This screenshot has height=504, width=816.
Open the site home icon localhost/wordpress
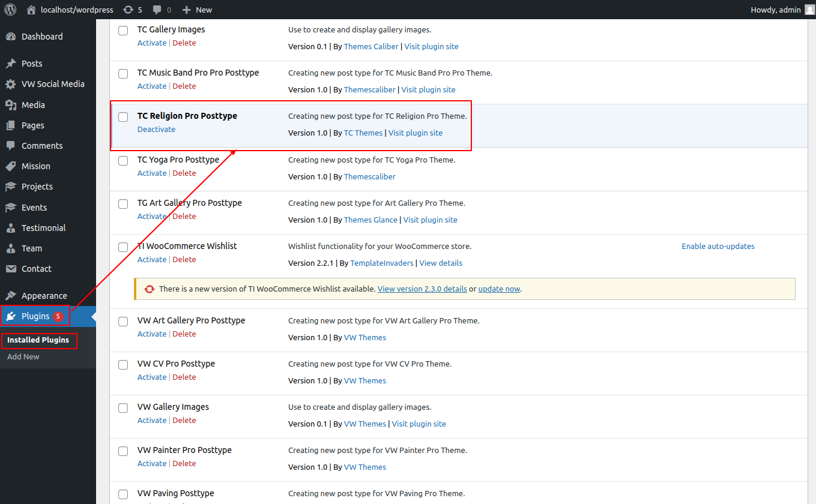31,10
